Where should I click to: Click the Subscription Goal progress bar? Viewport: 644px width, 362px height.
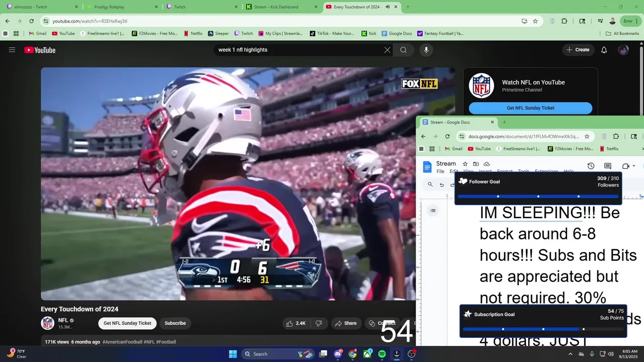point(543,329)
